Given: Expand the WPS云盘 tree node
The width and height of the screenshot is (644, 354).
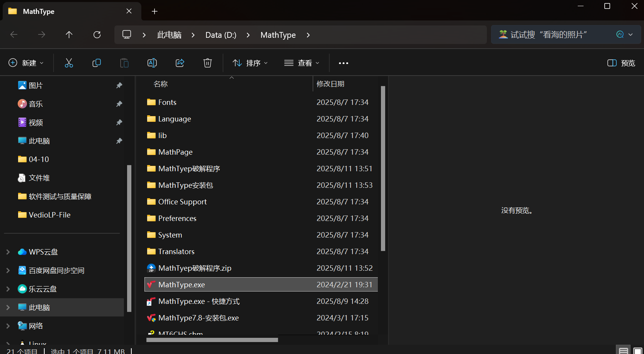Looking at the screenshot, I should (x=8, y=252).
